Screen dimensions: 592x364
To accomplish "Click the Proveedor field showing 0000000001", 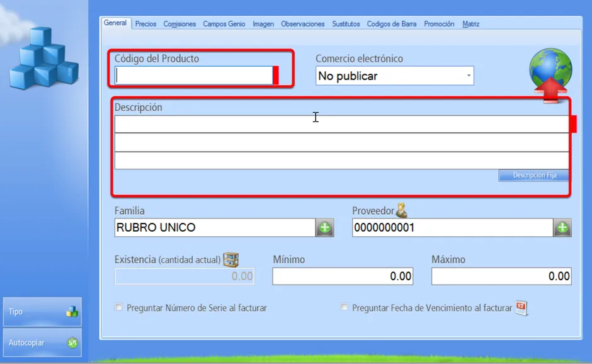I will 453,228.
